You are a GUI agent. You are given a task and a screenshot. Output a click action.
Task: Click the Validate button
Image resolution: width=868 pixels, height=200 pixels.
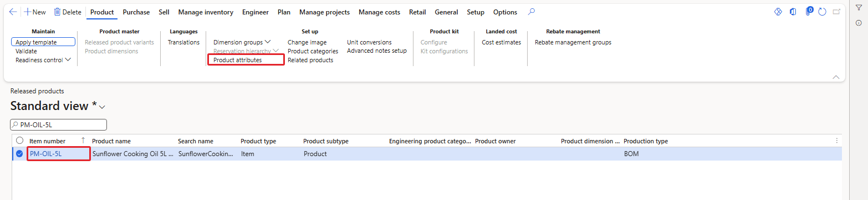[26, 51]
